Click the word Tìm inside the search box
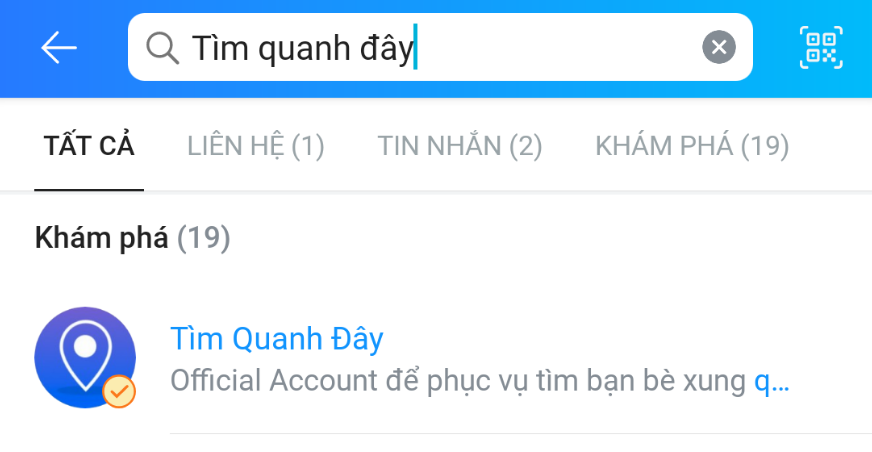 pyautogui.click(x=213, y=47)
